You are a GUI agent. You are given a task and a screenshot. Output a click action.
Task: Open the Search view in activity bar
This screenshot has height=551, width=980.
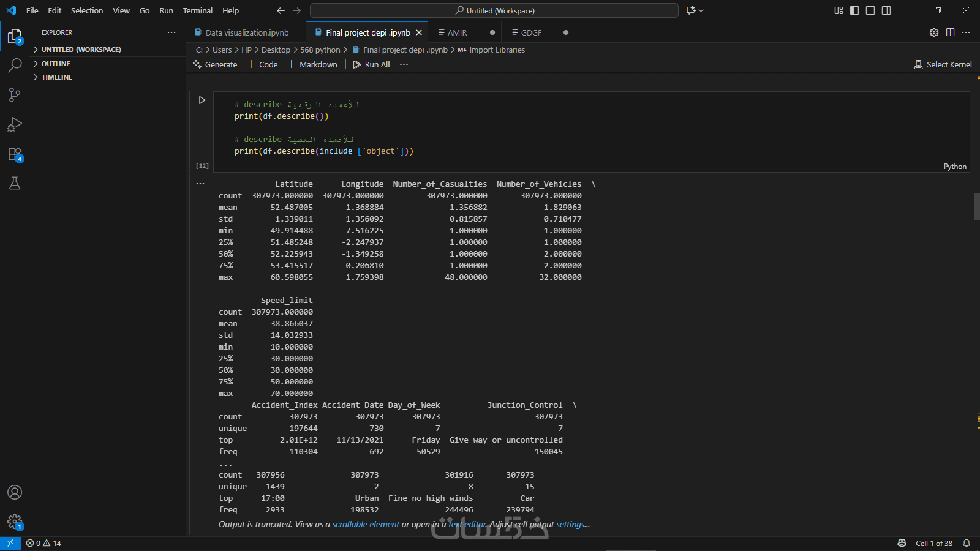[15, 65]
